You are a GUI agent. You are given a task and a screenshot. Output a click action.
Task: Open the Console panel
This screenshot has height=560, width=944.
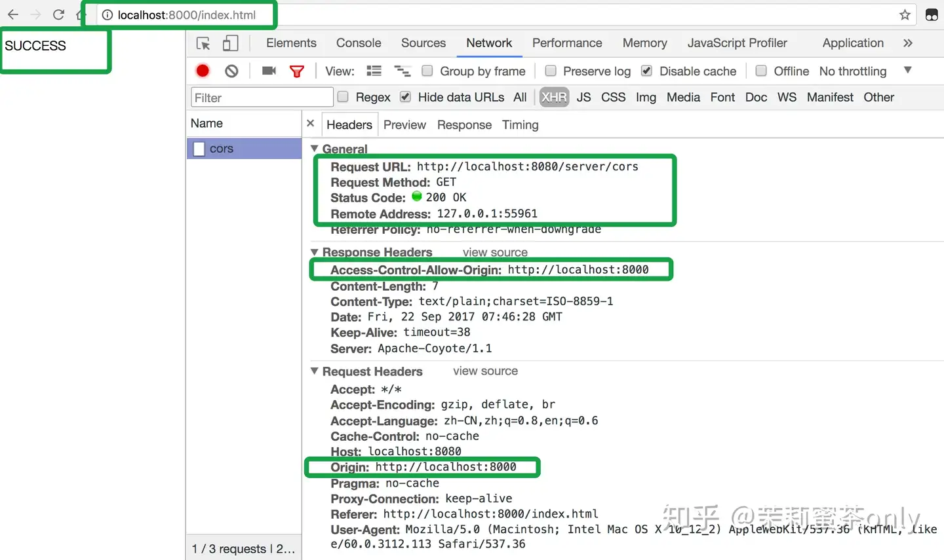tap(359, 43)
